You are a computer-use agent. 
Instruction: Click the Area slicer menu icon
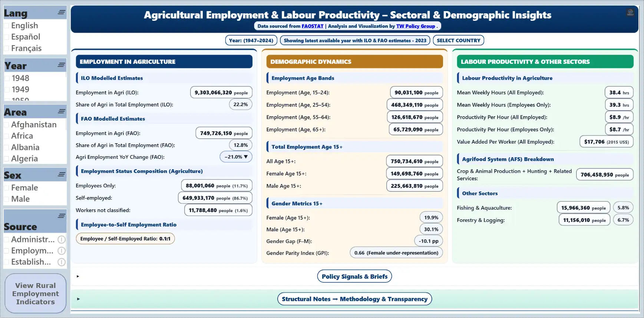(61, 111)
